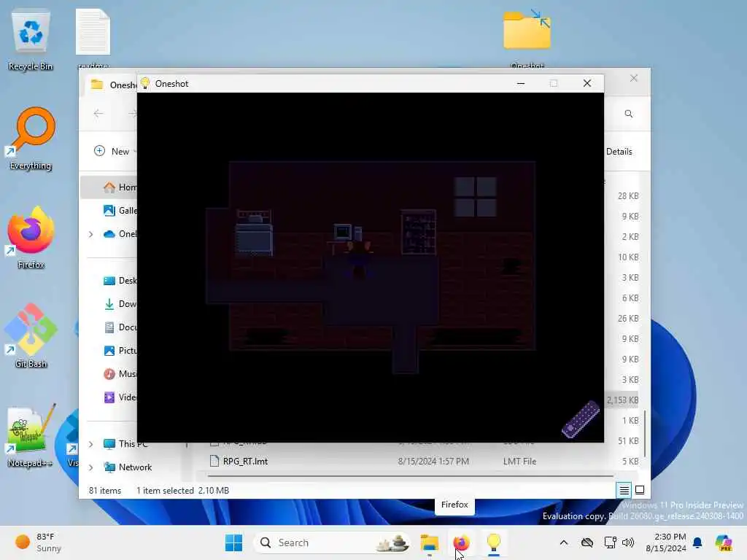Screen dimensions: 747x560
Task: Click the horizontal scrollbar in file list
Action: 410,475
